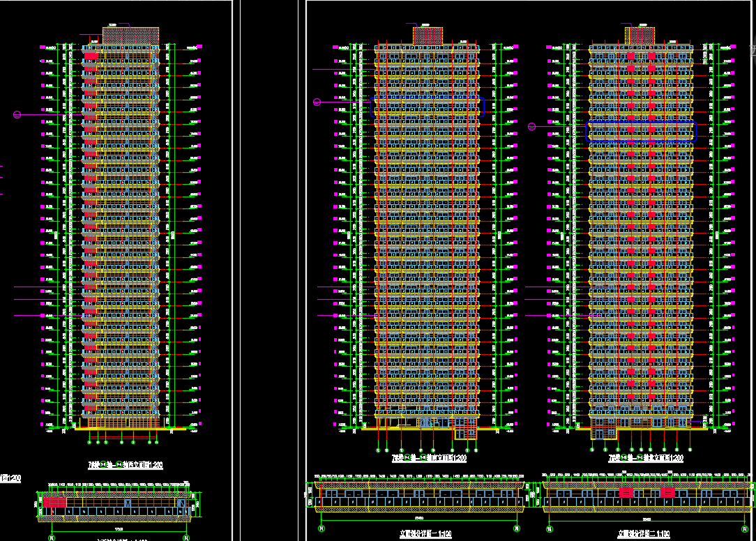This screenshot has height=541, width=756.
Task: Pick the magenta detail callout circle beside south elevation
Action: tap(317, 102)
